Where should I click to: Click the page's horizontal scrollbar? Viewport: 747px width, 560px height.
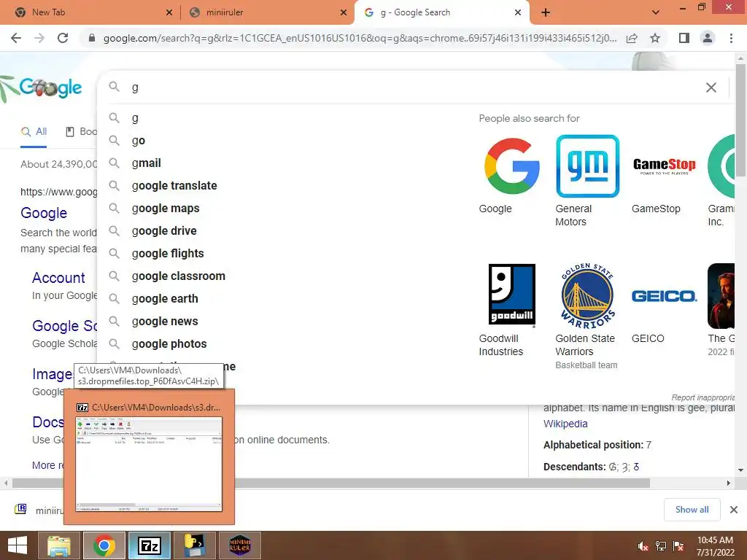click(331, 483)
